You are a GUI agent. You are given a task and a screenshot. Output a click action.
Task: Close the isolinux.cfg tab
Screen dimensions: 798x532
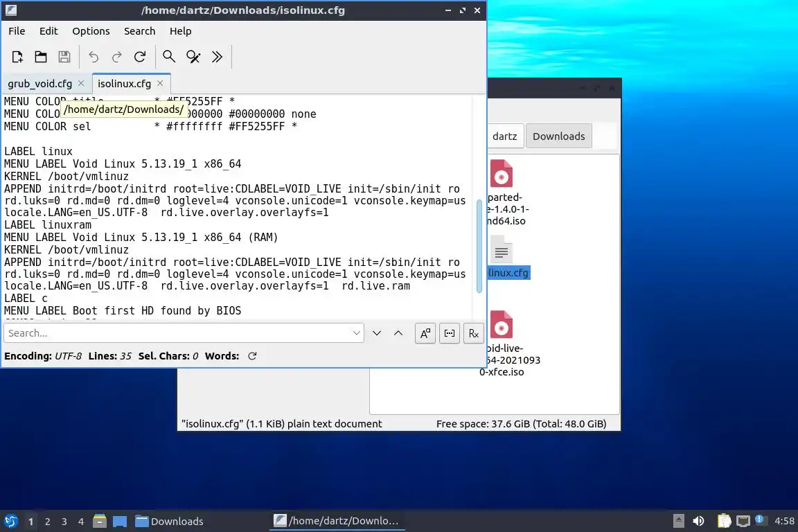click(160, 83)
